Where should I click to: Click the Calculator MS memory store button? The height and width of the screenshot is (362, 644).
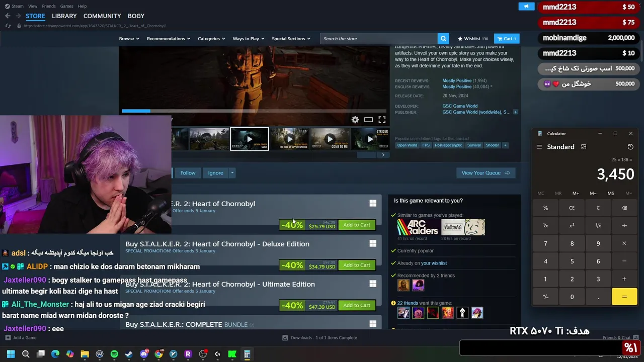[611, 193]
